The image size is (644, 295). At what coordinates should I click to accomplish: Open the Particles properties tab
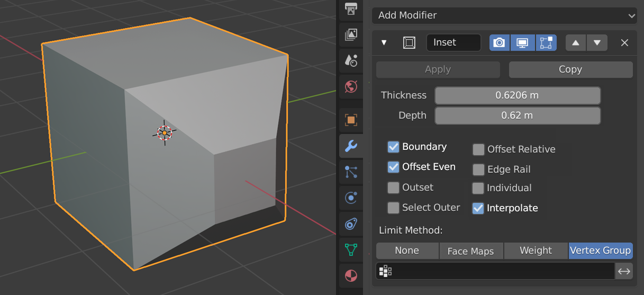pos(351,172)
